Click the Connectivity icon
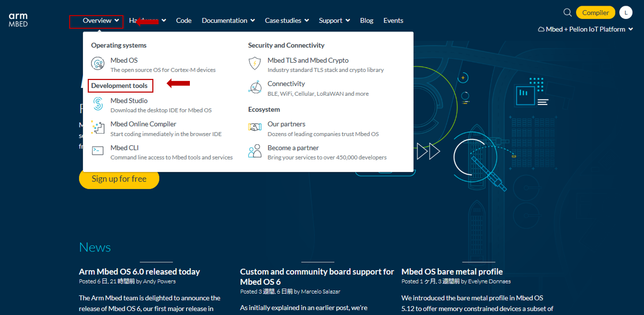The height and width of the screenshot is (315, 644). [x=255, y=87]
